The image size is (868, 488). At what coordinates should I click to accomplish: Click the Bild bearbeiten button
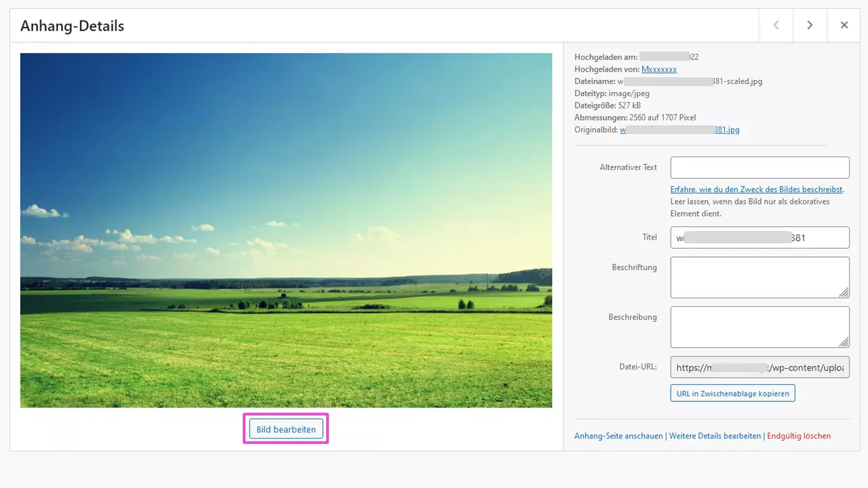click(285, 428)
